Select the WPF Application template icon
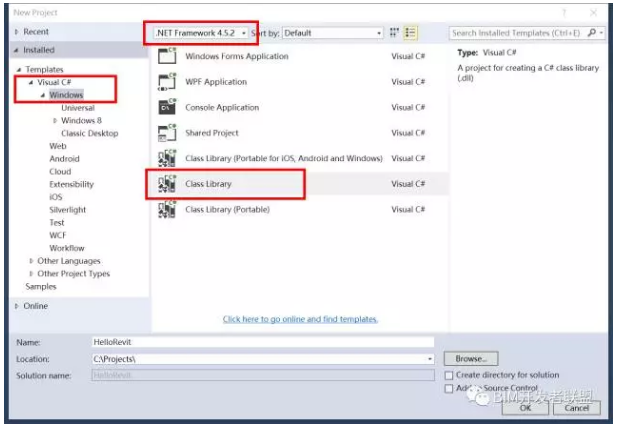 [x=167, y=82]
